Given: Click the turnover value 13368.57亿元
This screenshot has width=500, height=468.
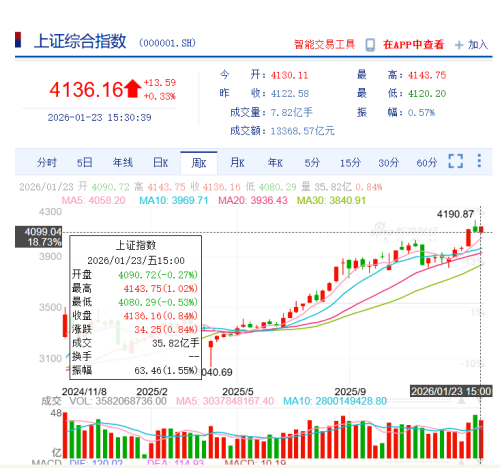Looking at the screenshot, I should pos(303,131).
